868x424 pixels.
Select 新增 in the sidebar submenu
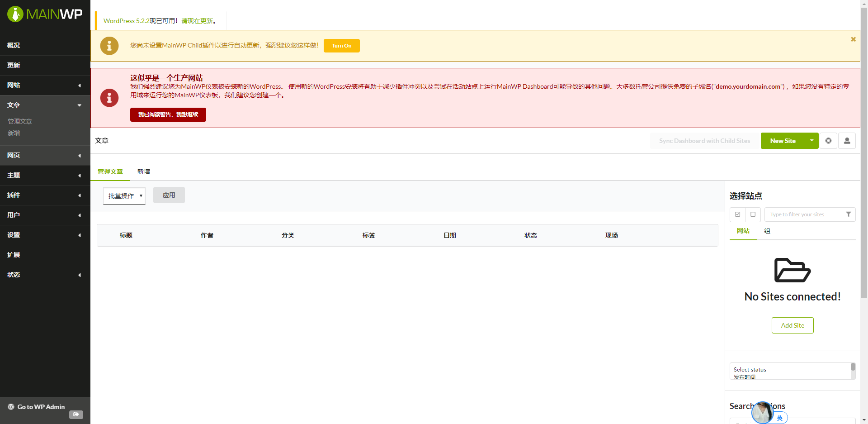click(x=14, y=133)
